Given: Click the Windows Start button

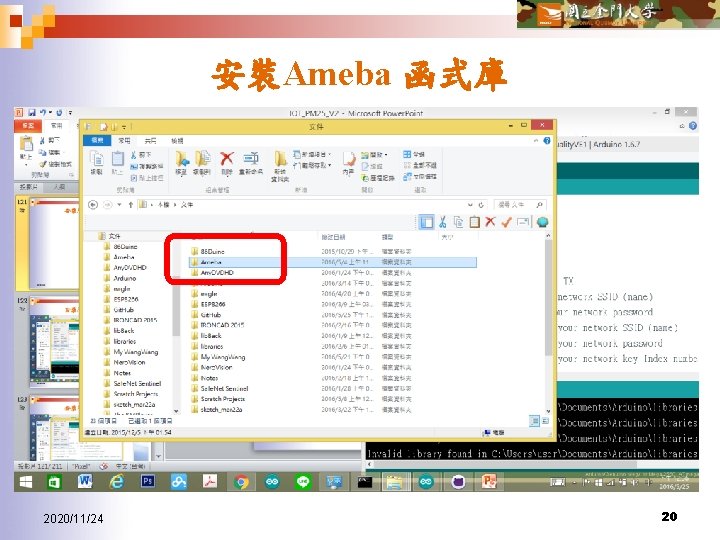Looking at the screenshot, I should tap(26, 482).
